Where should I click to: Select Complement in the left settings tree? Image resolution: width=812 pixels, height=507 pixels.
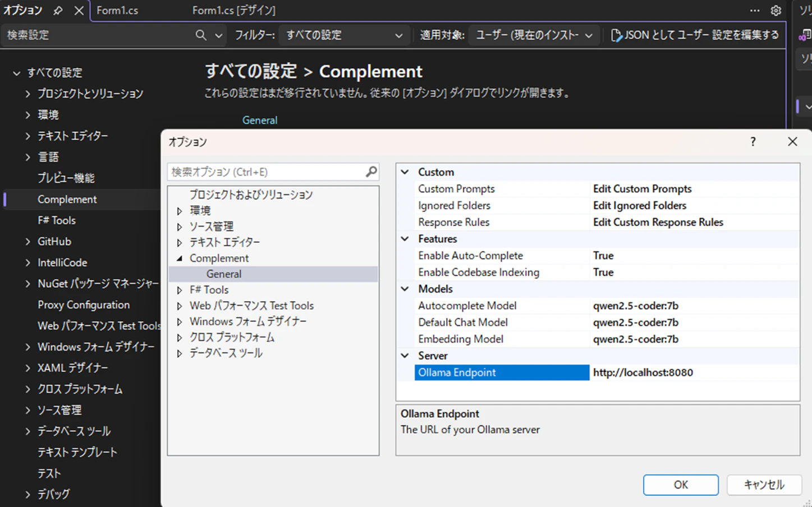click(67, 199)
